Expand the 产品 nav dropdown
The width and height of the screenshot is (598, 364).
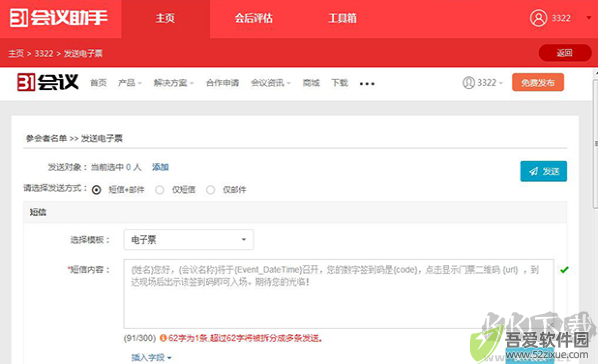coord(130,83)
